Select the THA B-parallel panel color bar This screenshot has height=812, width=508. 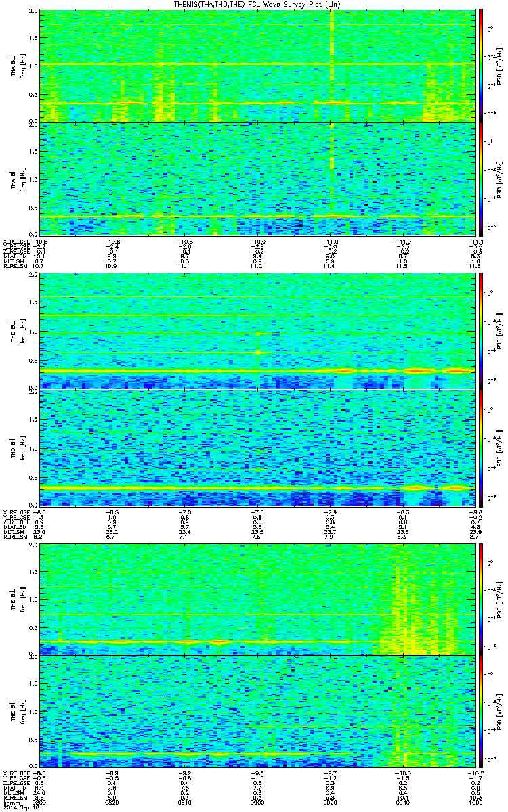pos(482,179)
